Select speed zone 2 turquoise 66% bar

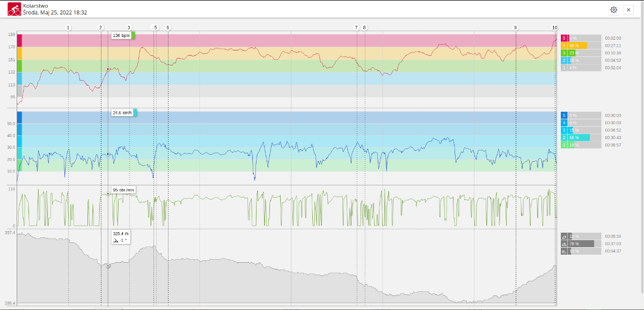(580, 138)
